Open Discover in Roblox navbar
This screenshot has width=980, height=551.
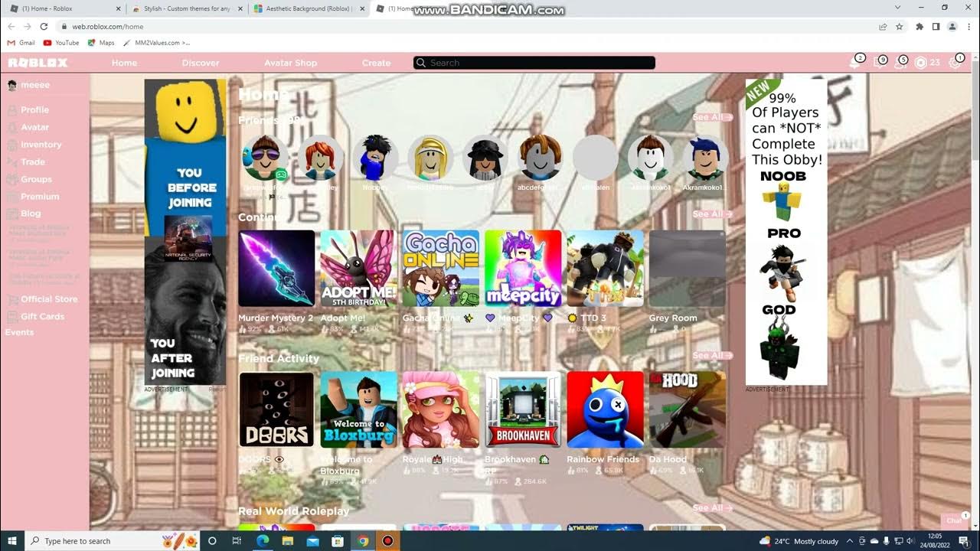pyautogui.click(x=201, y=63)
